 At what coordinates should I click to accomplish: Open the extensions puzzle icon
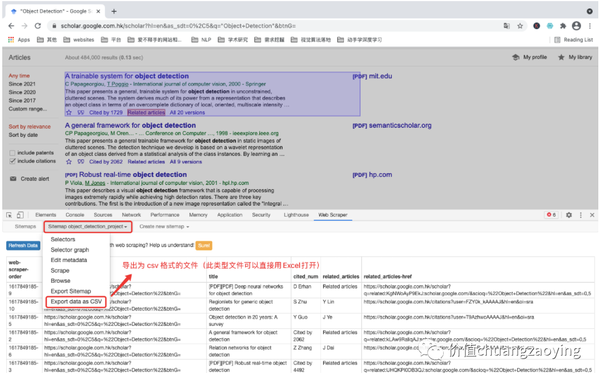click(562, 26)
